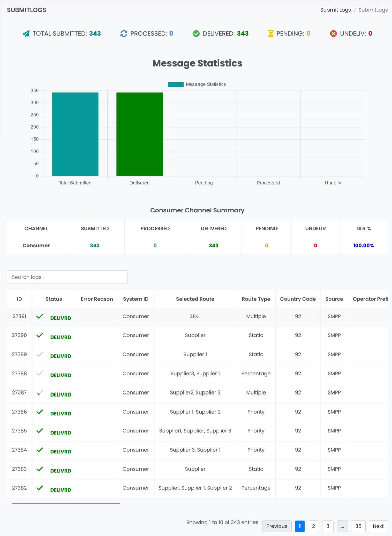Click the red Undeliv cross icon
Image resolution: width=392 pixels, height=536 pixels.
tap(333, 34)
